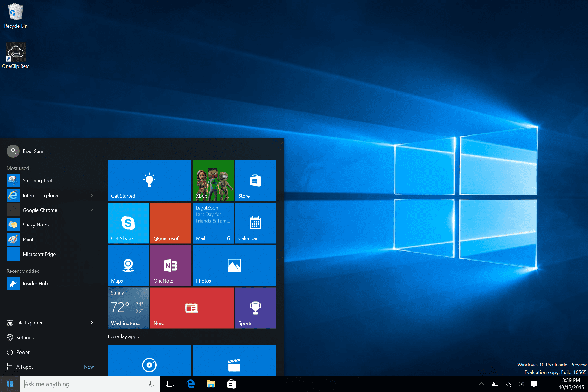Open Task View on the taskbar
The image size is (588, 392).
click(x=170, y=384)
